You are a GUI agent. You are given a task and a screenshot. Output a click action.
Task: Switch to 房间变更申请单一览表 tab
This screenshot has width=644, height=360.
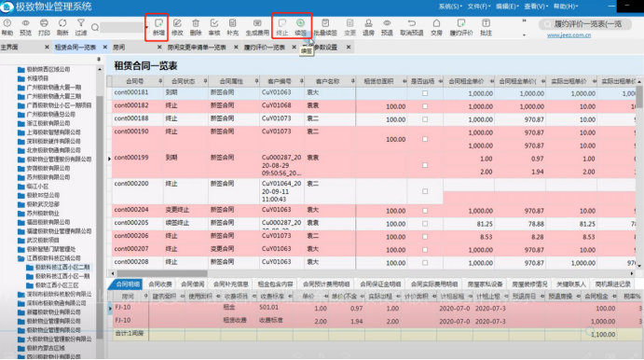point(197,48)
